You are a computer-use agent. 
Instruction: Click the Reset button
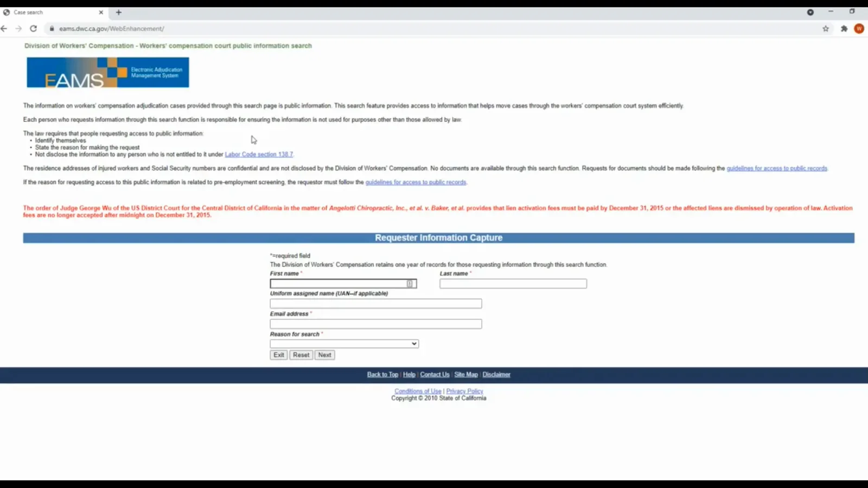(x=301, y=355)
